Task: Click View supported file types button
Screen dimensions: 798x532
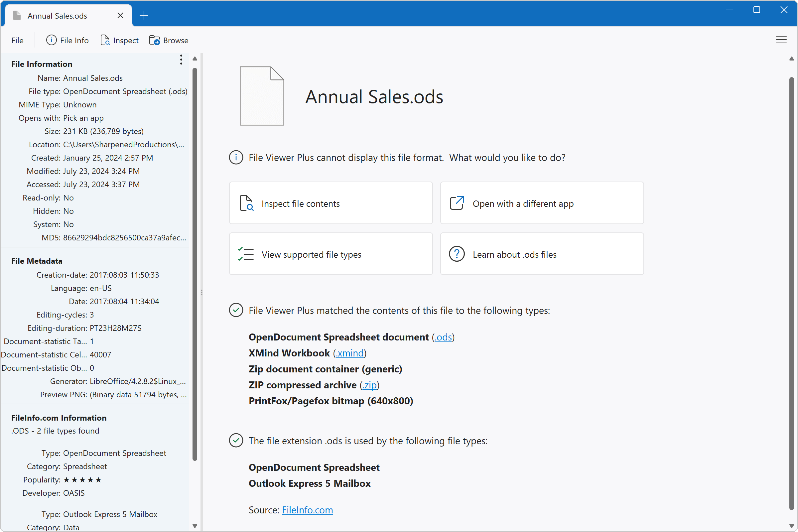Action: (x=331, y=254)
